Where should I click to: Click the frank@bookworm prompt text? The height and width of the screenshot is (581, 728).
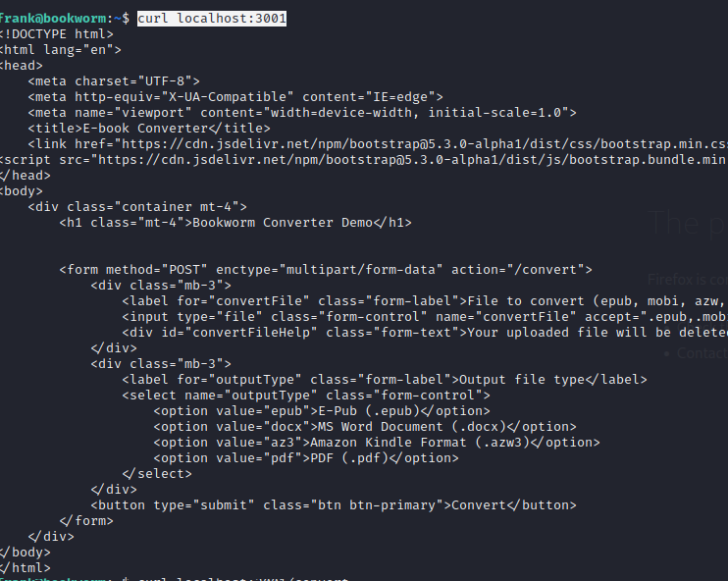[53, 19]
